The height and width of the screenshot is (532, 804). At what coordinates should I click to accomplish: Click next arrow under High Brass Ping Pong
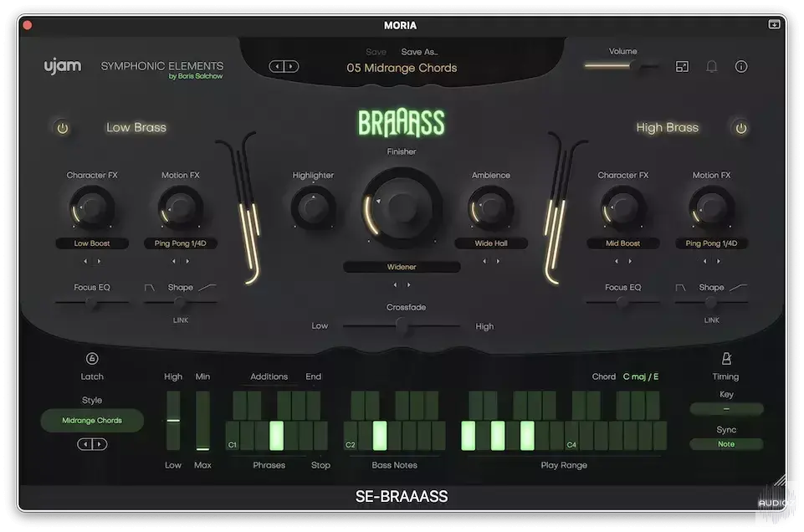(x=719, y=261)
